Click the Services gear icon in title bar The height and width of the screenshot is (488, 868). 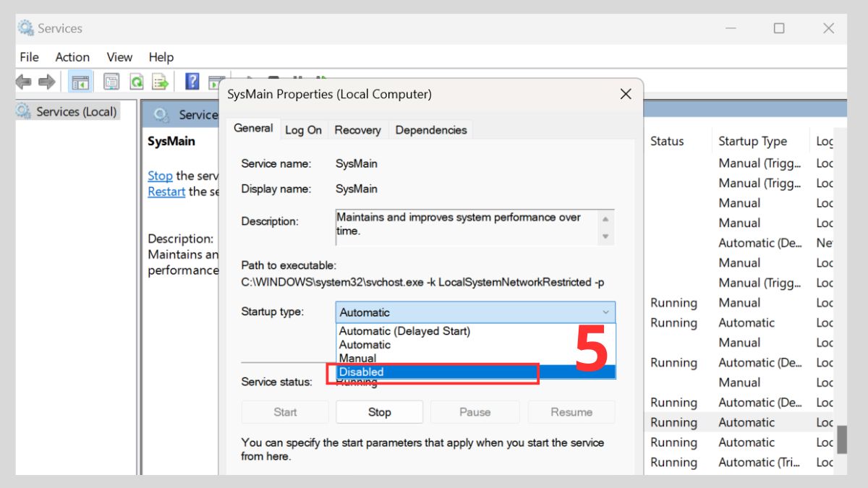point(25,28)
